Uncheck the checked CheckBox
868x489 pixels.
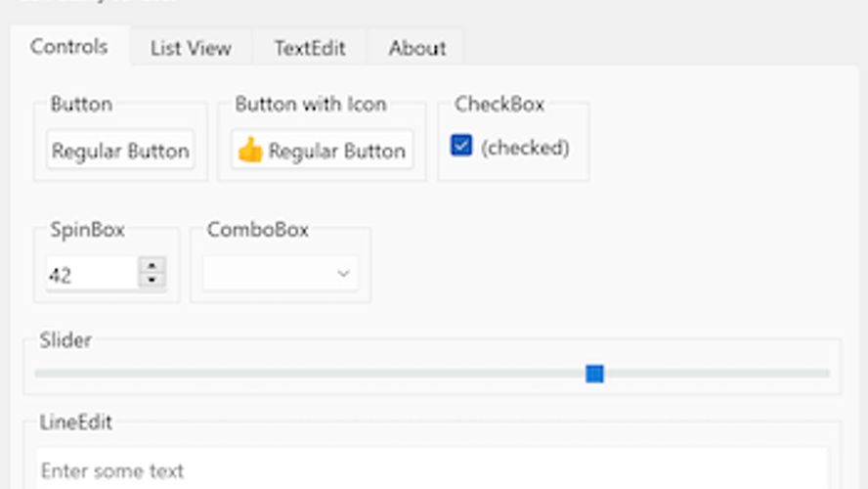coord(461,146)
